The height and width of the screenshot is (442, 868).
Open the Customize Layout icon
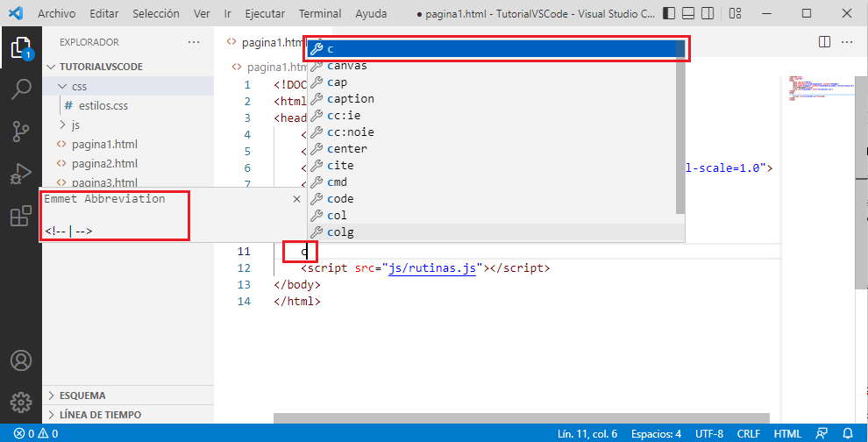click(x=735, y=13)
